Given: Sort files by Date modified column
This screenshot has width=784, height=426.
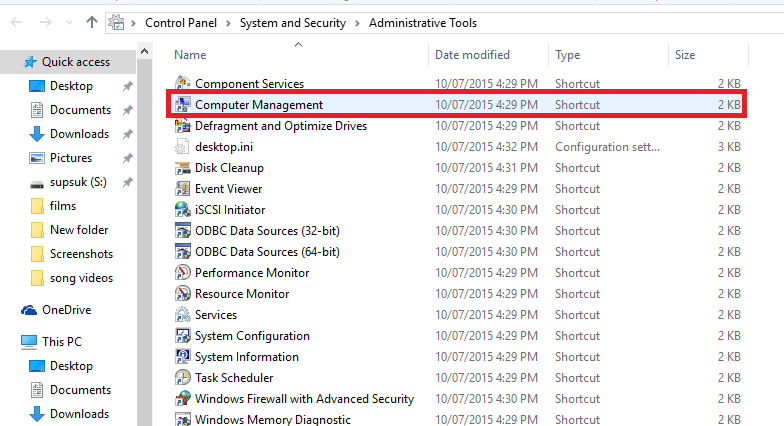Looking at the screenshot, I should [x=472, y=55].
